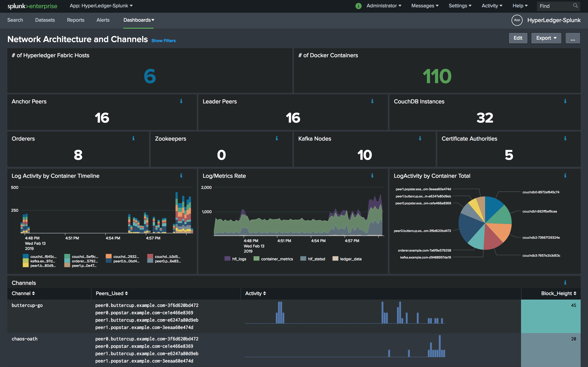Select couchdb2-73667129324e pie label

[x=541, y=238]
